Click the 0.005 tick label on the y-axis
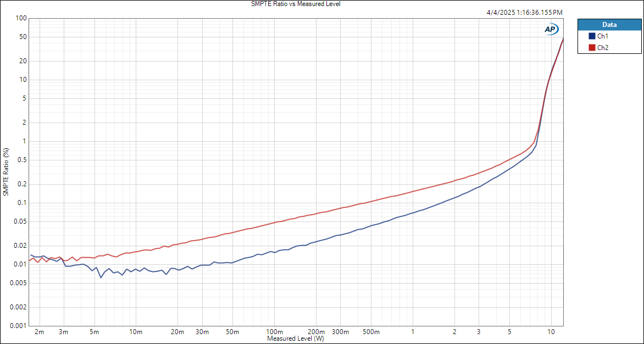644x344 pixels. [18, 283]
